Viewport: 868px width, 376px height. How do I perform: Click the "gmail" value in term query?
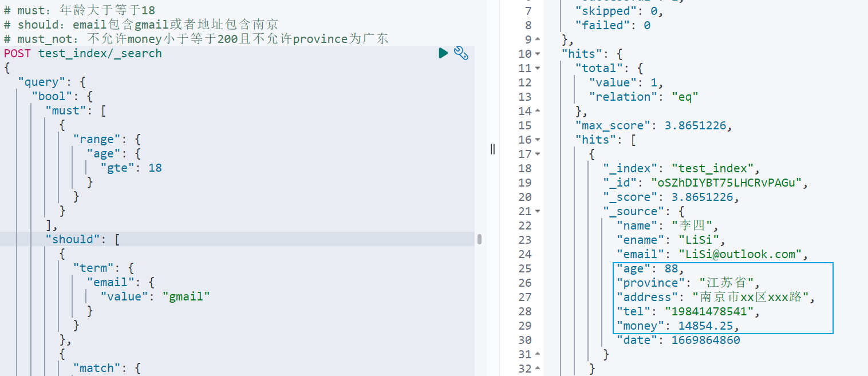[186, 296]
